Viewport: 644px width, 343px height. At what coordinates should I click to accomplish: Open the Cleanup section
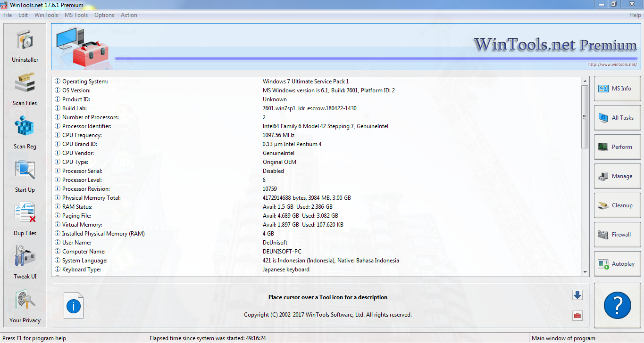click(617, 205)
